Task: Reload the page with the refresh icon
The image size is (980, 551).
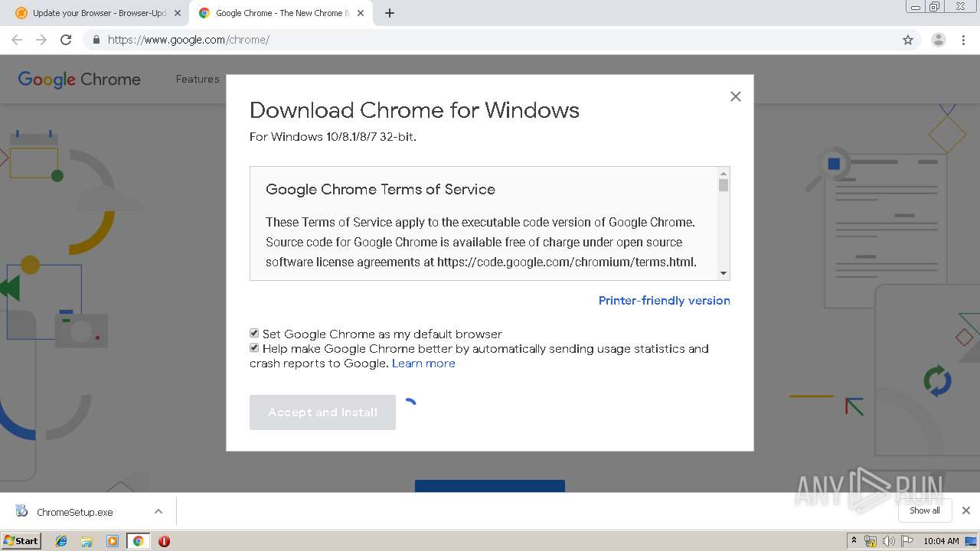Action: [66, 40]
